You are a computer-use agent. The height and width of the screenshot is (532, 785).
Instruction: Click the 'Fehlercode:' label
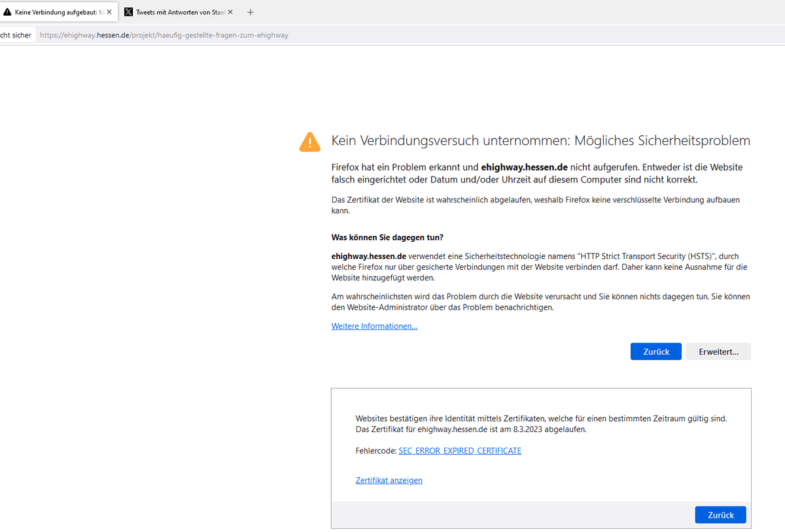(x=376, y=451)
